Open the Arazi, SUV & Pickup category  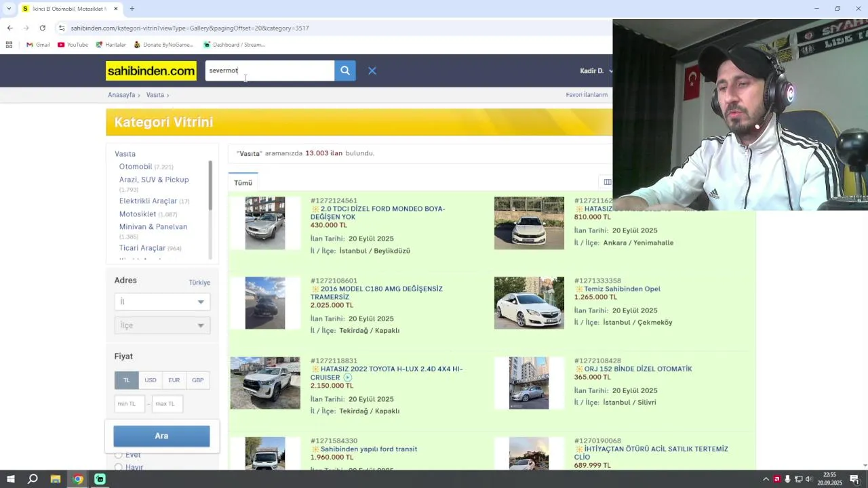(x=154, y=180)
